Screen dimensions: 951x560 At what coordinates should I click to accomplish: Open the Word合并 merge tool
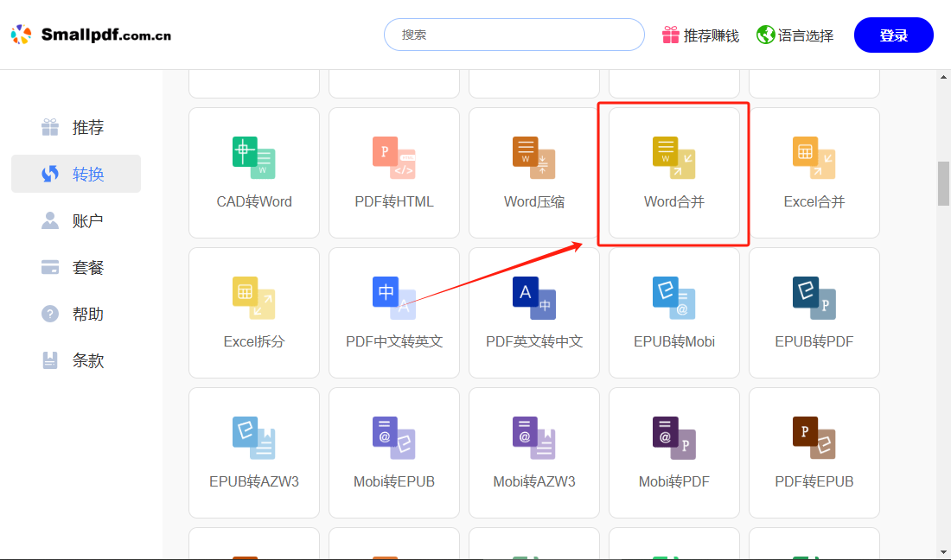673,173
